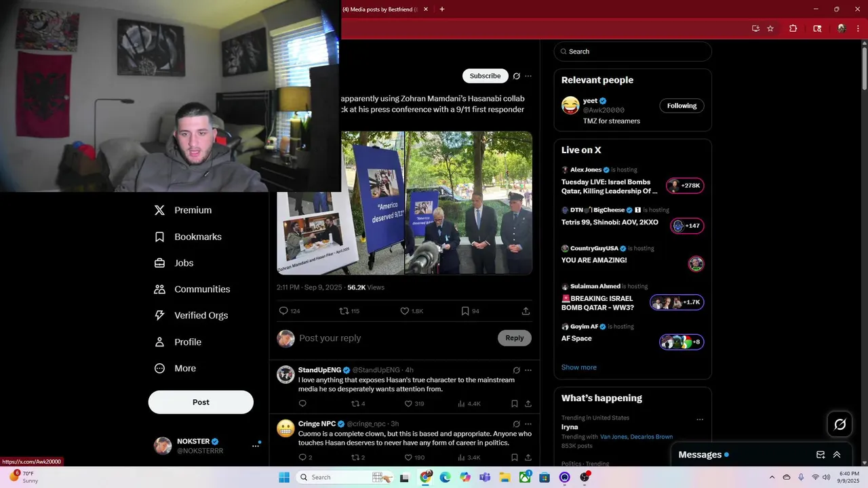Open Chrome three-dot menu

[858, 28]
